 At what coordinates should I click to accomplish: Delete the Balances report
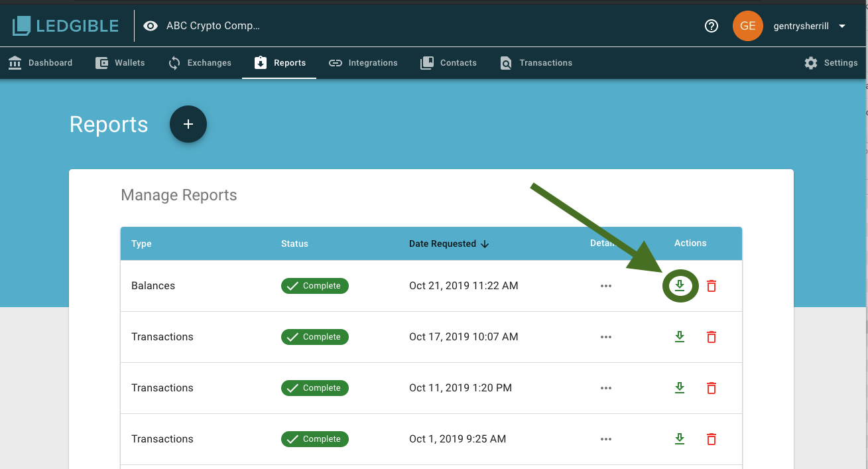(712, 286)
